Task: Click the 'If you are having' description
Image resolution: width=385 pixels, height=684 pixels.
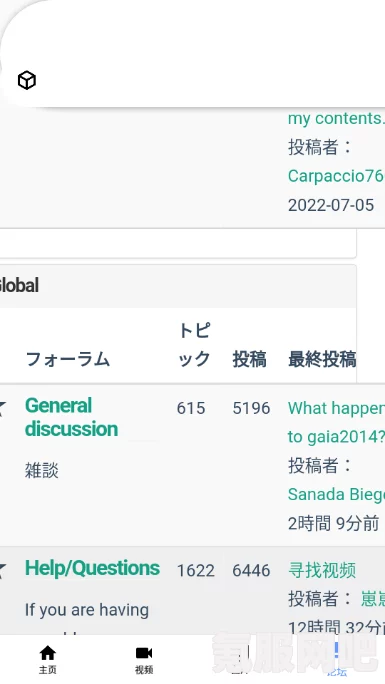Action: (x=87, y=610)
